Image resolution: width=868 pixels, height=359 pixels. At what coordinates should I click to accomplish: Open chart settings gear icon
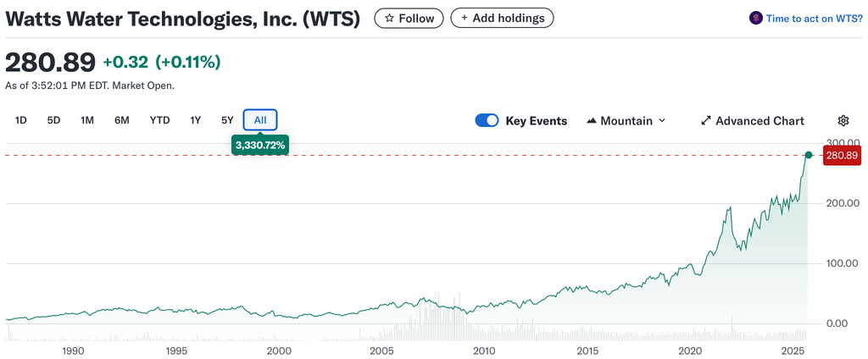coord(843,120)
